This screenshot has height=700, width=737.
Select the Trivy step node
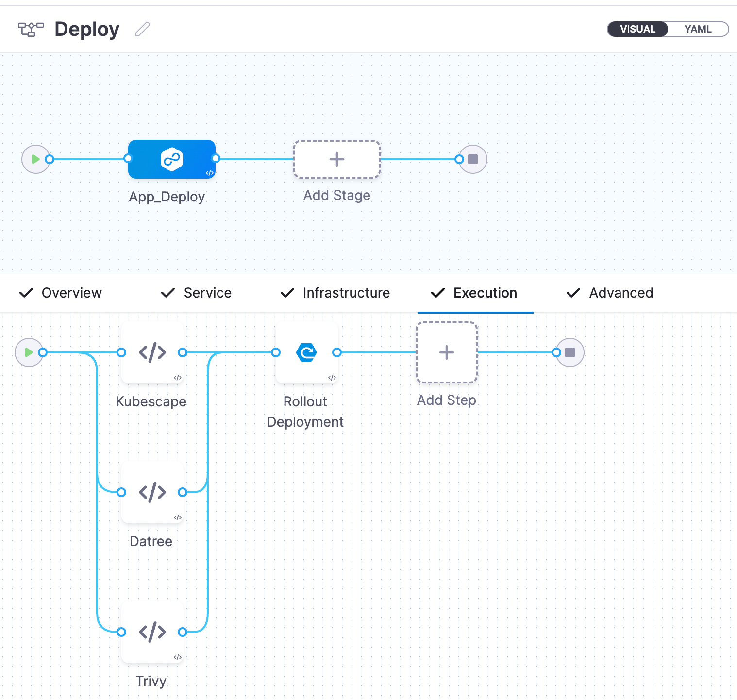click(152, 632)
